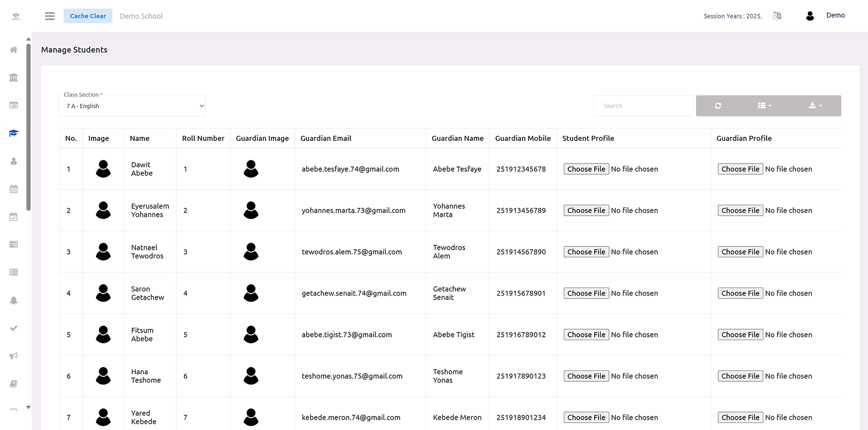Choose guardian profile file for Natnael Tewodros
Screen dimensions: 868x430
point(740,252)
